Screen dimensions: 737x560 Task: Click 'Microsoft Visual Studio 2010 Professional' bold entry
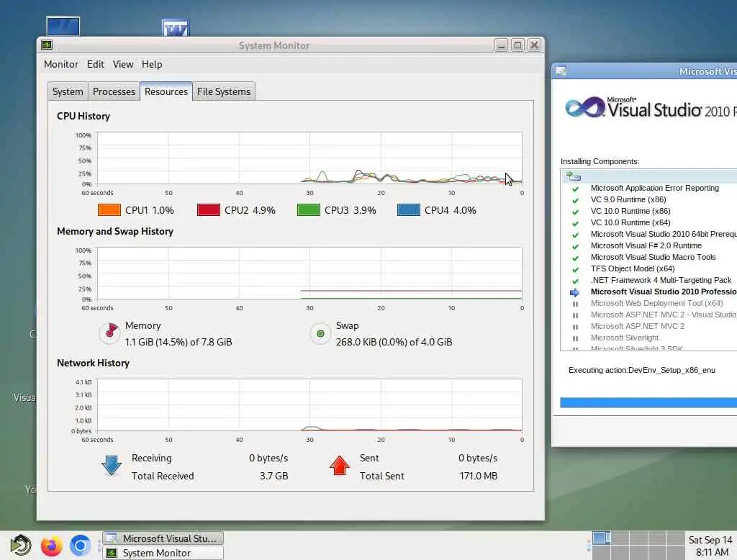663,292
